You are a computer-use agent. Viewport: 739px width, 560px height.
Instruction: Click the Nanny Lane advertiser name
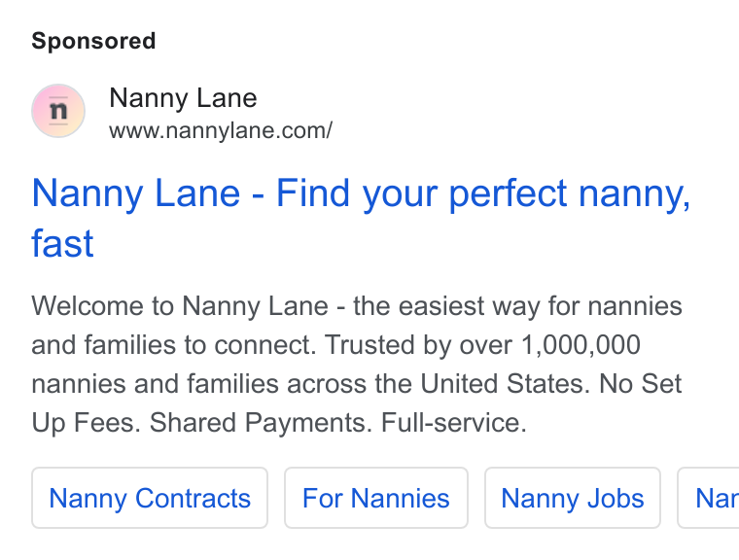click(183, 98)
